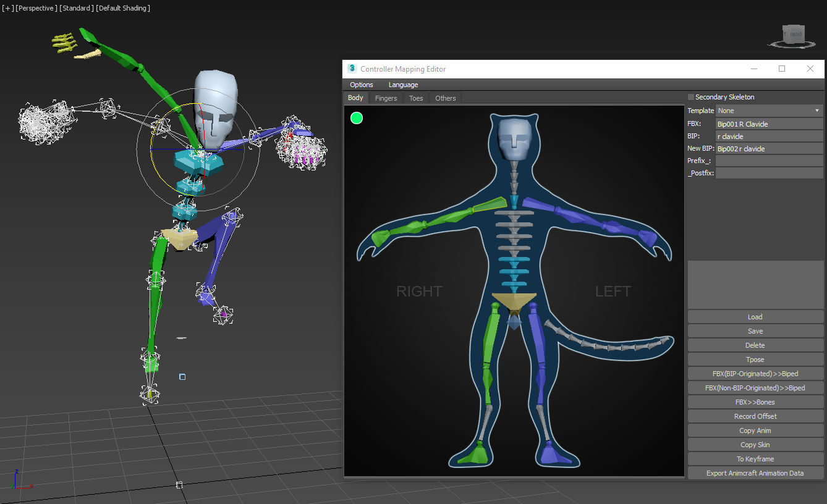Click the empty list box above Load
Screen dimensions: 827x504
755,285
